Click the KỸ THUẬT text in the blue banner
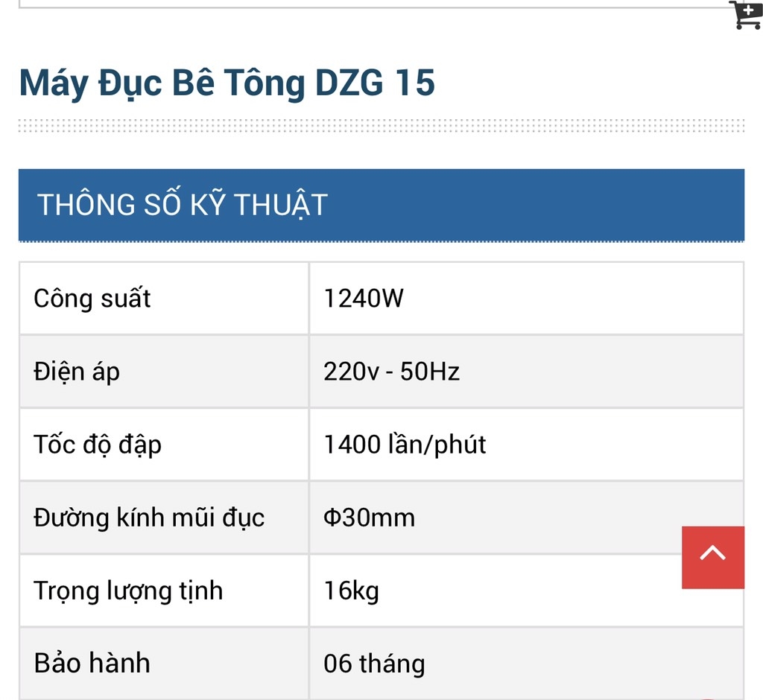 coord(259,203)
